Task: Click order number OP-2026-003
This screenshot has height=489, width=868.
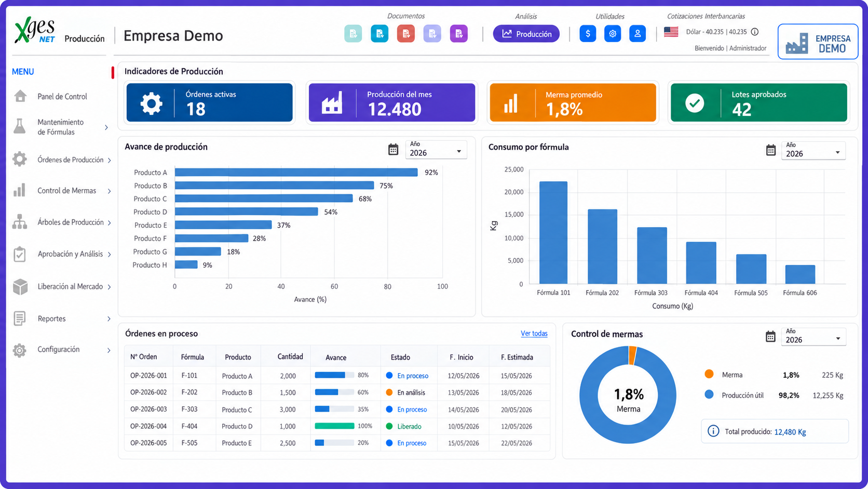Action: tap(148, 409)
